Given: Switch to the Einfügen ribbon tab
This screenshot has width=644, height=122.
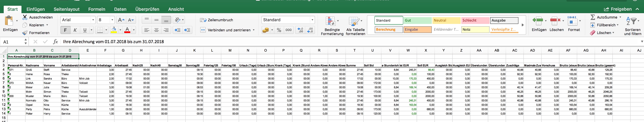Looking at the screenshot, I should tap(36, 9).
